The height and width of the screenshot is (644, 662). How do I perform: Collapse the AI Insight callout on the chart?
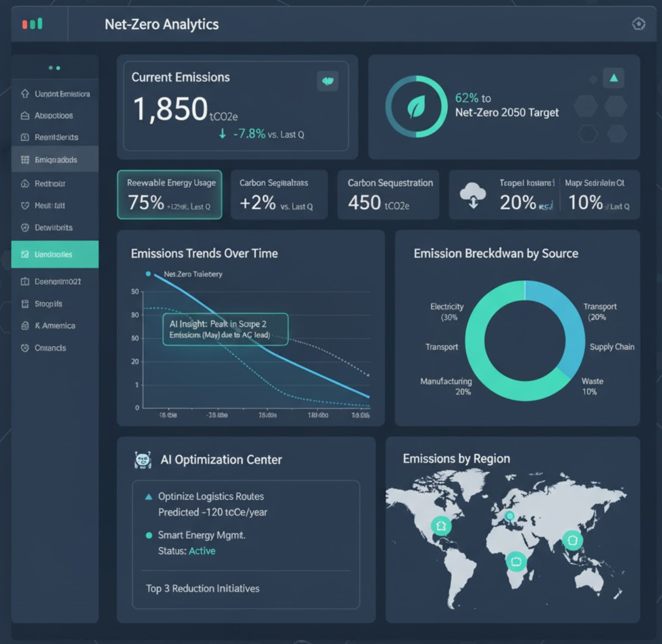225,329
